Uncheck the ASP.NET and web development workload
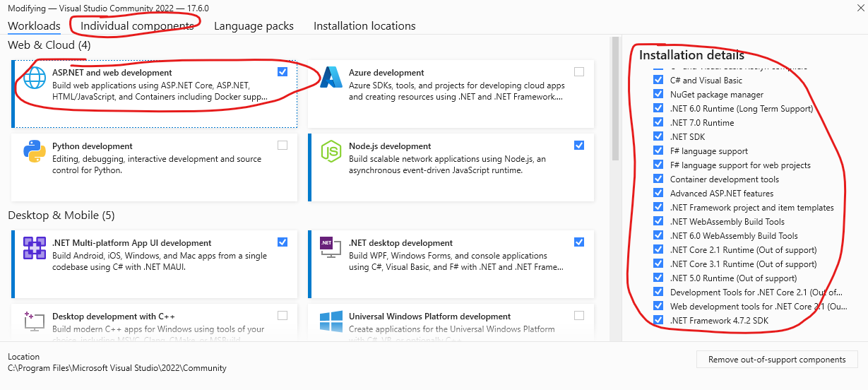The width and height of the screenshot is (868, 390). click(x=283, y=72)
